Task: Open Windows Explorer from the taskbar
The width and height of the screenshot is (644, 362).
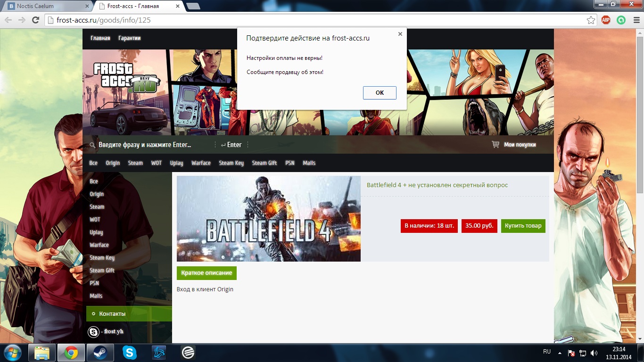Action: tap(42, 353)
